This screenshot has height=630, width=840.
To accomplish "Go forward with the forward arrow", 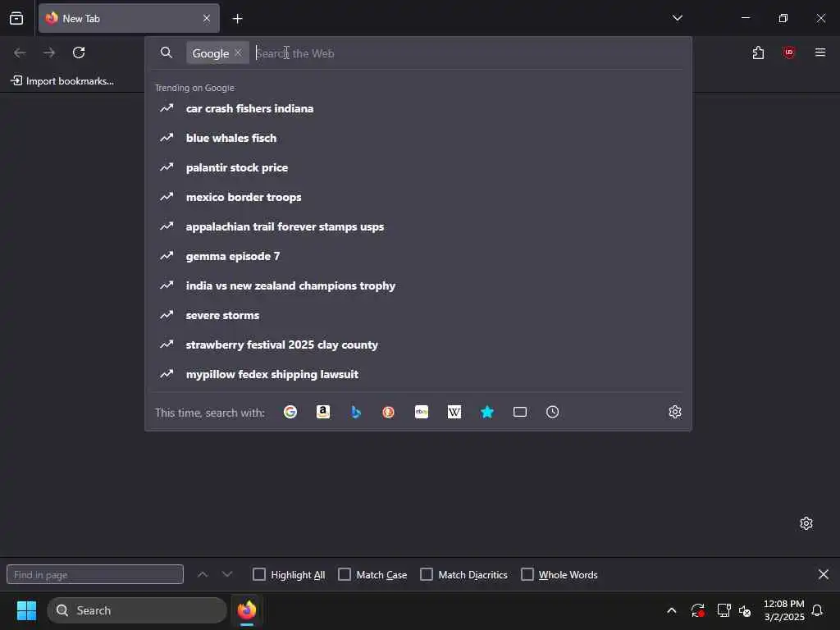I will pos(49,52).
